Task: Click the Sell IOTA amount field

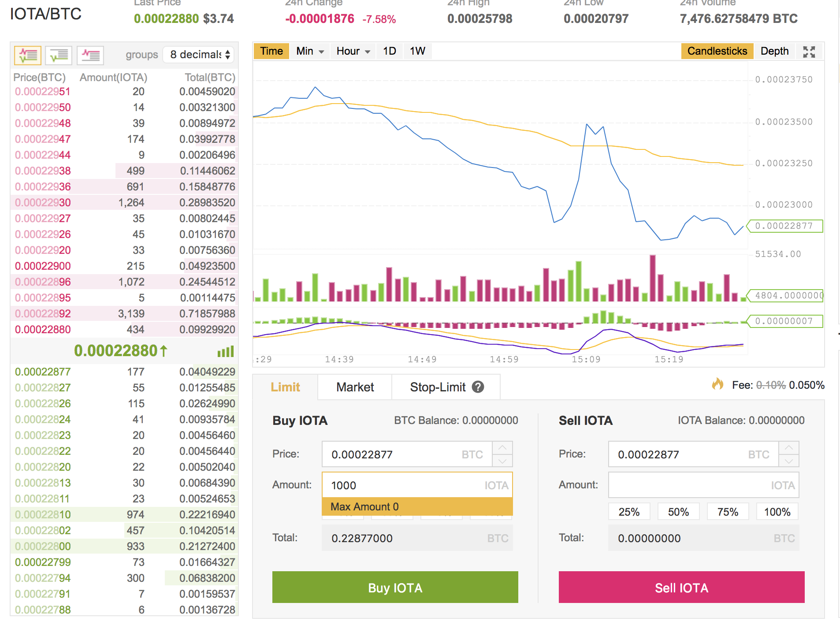Action: (704, 485)
